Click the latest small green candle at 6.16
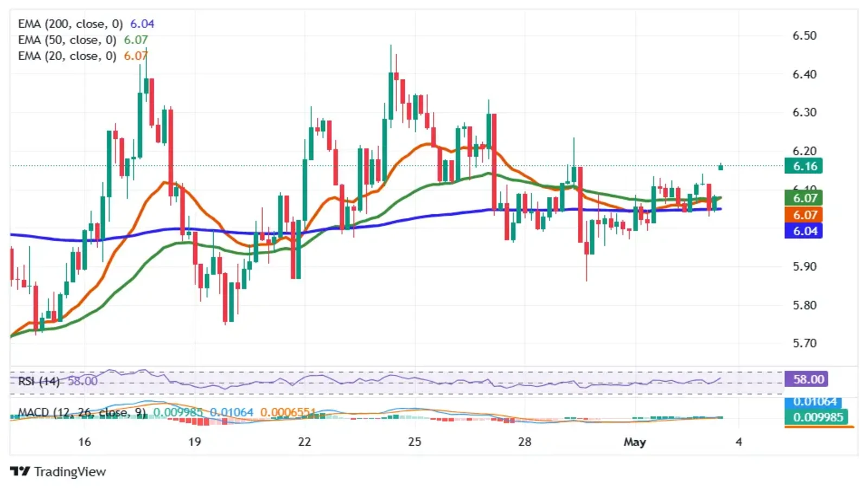Screen dimensions: 868x488 (720, 167)
